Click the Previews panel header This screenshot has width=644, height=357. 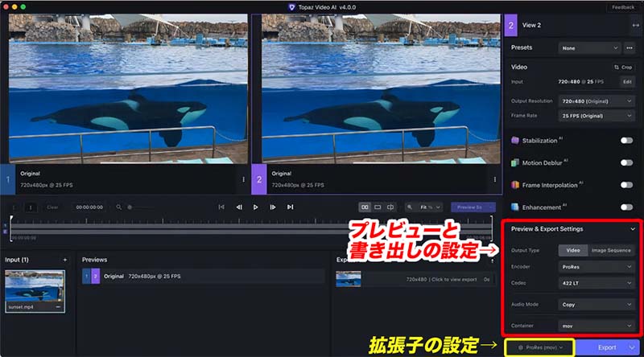coord(94,260)
